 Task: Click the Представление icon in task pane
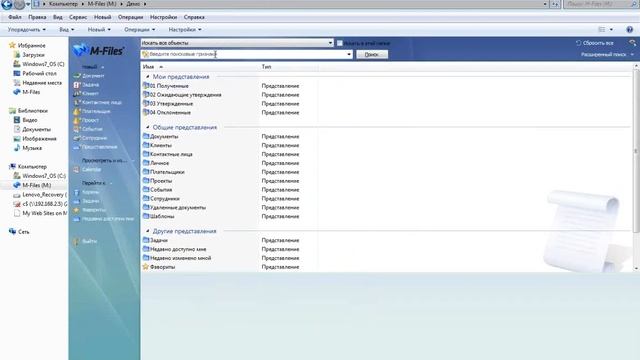tap(77, 147)
